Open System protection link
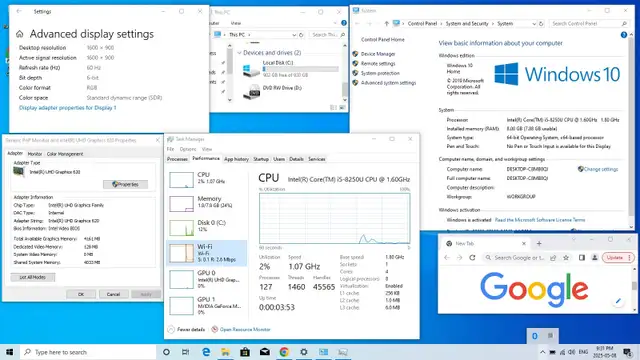The height and width of the screenshot is (360, 640). click(380, 73)
